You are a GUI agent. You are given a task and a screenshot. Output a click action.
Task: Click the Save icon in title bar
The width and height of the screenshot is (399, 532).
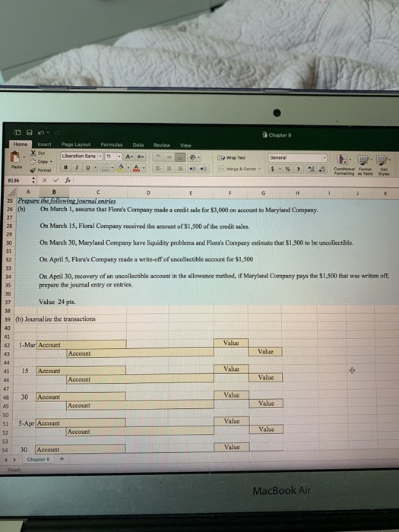click(x=30, y=132)
